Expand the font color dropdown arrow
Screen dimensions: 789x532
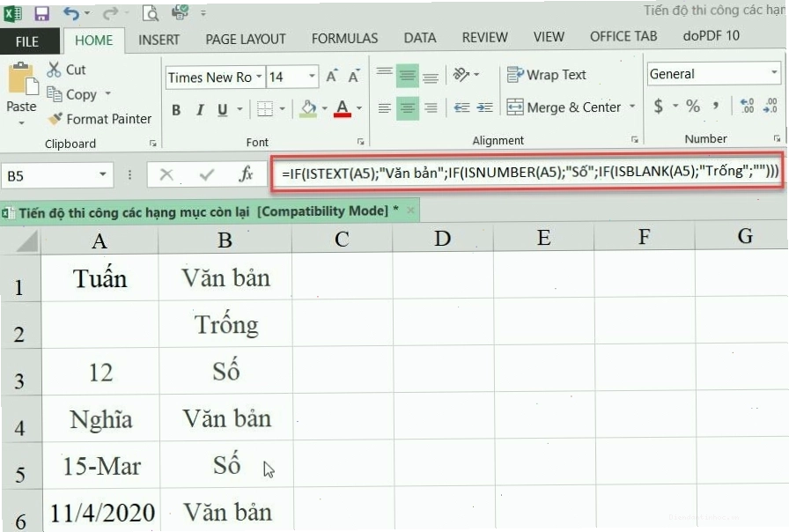click(359, 108)
